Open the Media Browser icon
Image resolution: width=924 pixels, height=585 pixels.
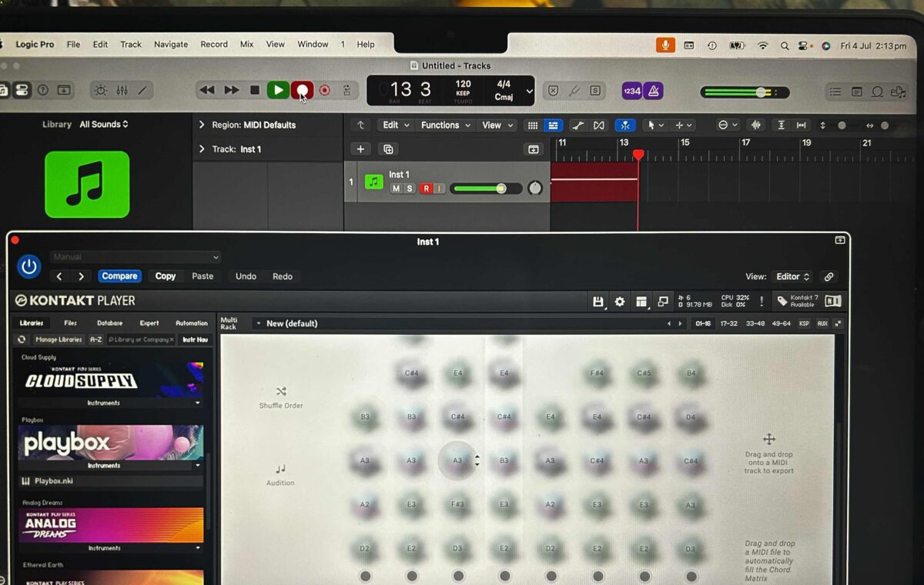click(x=898, y=92)
